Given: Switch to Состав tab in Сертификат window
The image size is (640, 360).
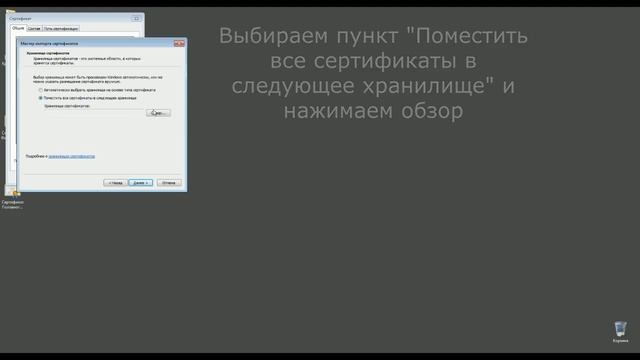Looking at the screenshot, I should (x=34, y=29).
